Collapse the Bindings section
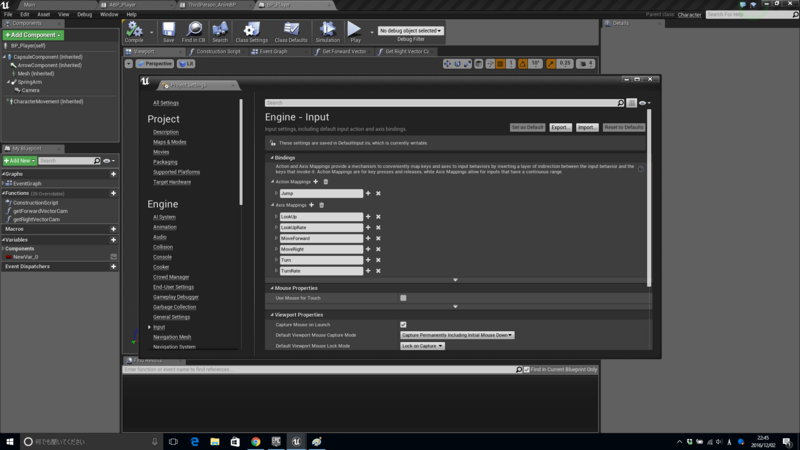This screenshot has height=450, width=800. (x=272, y=158)
